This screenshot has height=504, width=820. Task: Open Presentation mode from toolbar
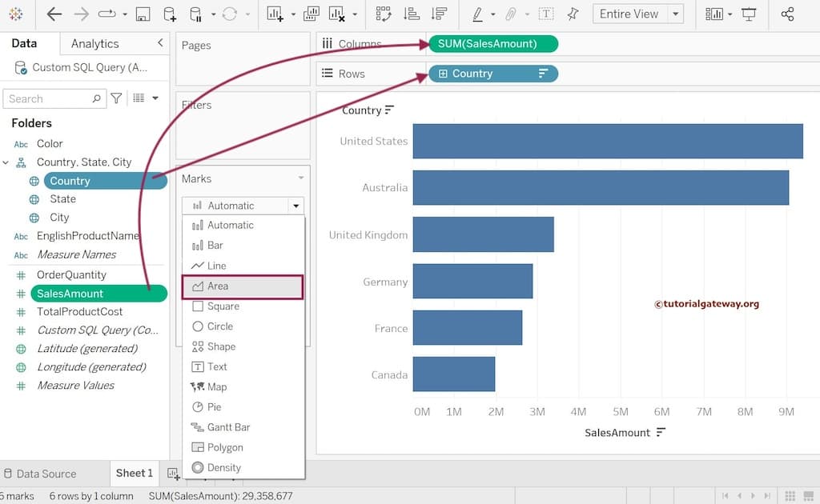point(749,14)
